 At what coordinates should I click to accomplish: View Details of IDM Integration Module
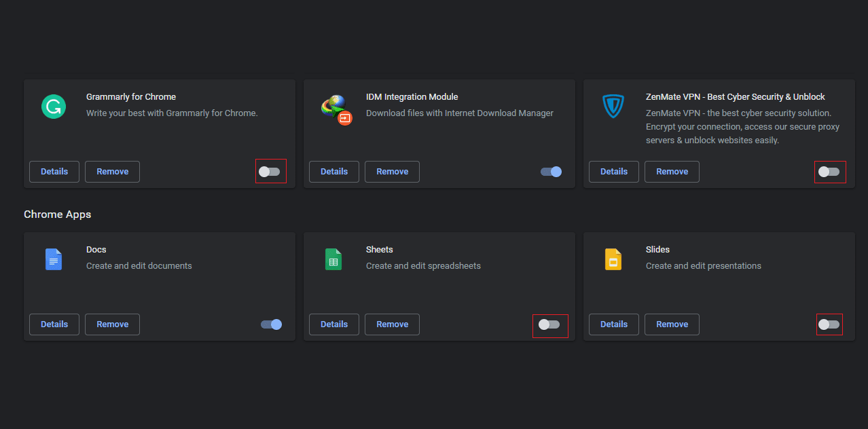(x=334, y=172)
